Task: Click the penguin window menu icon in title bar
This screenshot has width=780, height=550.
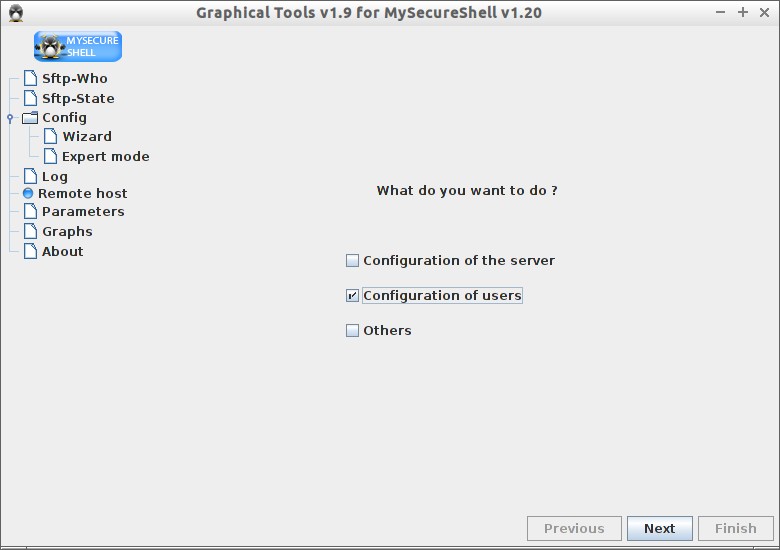Action: tap(16, 13)
